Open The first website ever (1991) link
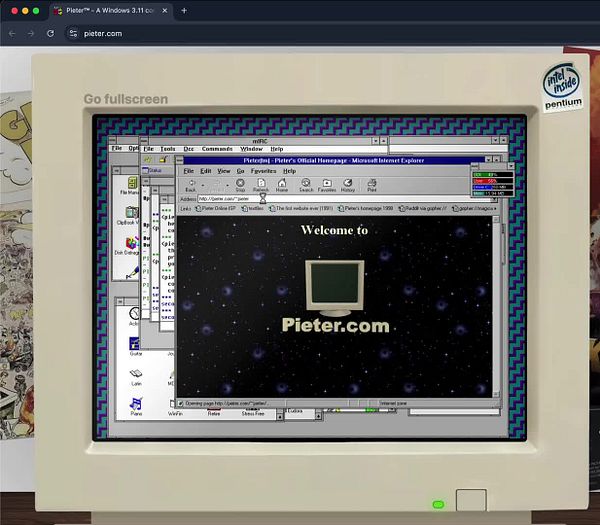The width and height of the screenshot is (600, 525). [x=301, y=209]
